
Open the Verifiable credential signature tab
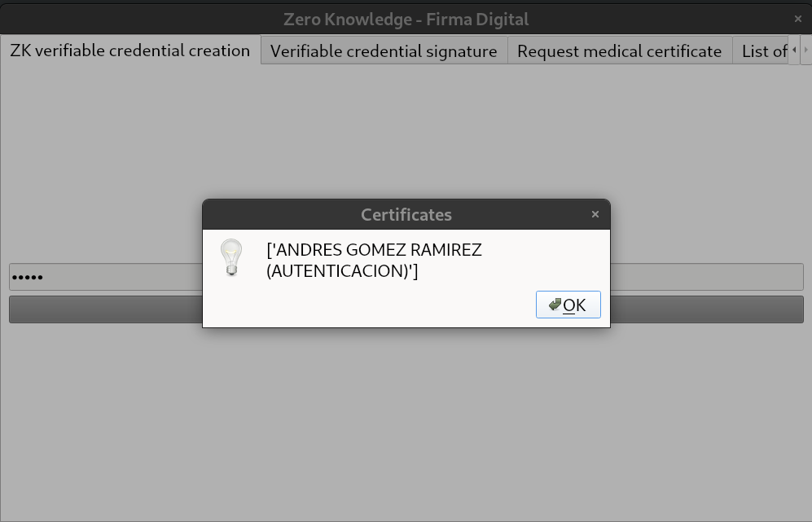(x=384, y=50)
